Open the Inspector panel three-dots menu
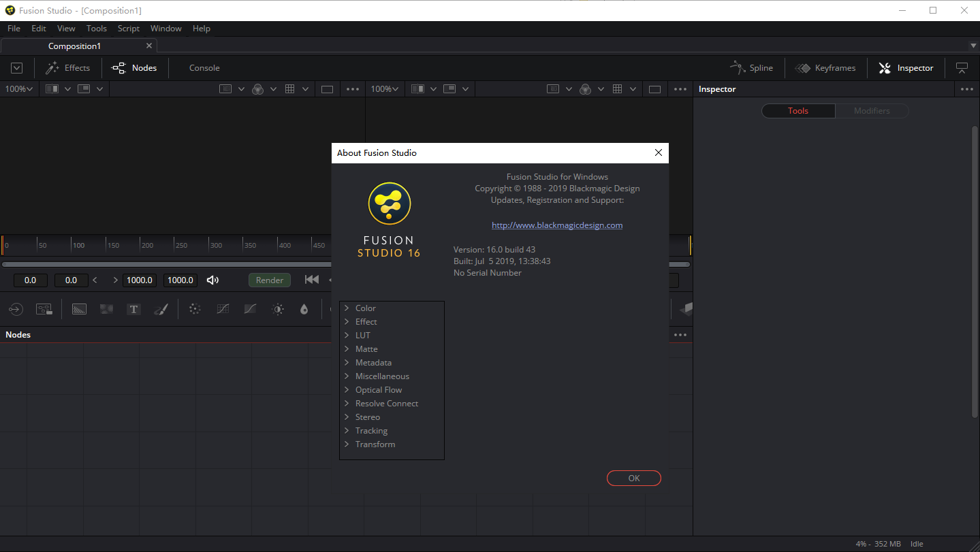Viewport: 980px width, 552px height. [x=967, y=89]
